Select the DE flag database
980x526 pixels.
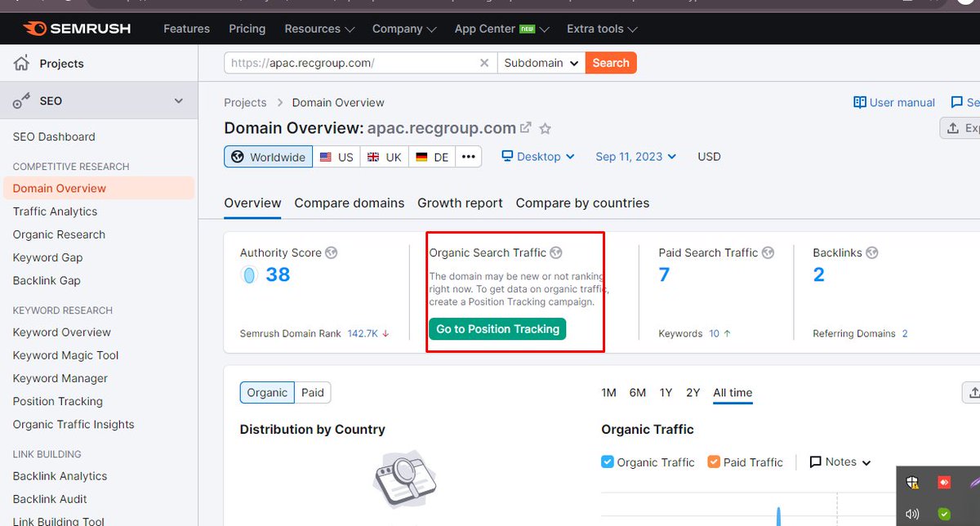pyautogui.click(x=432, y=157)
